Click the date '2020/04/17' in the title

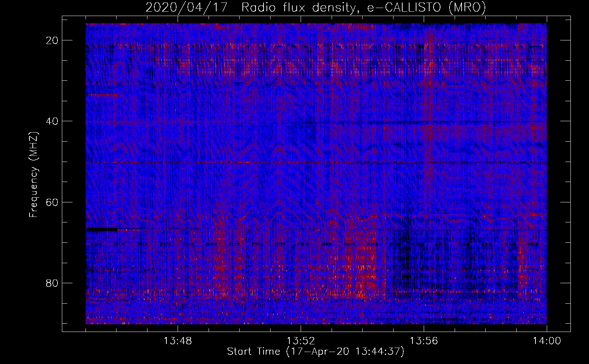(187, 8)
